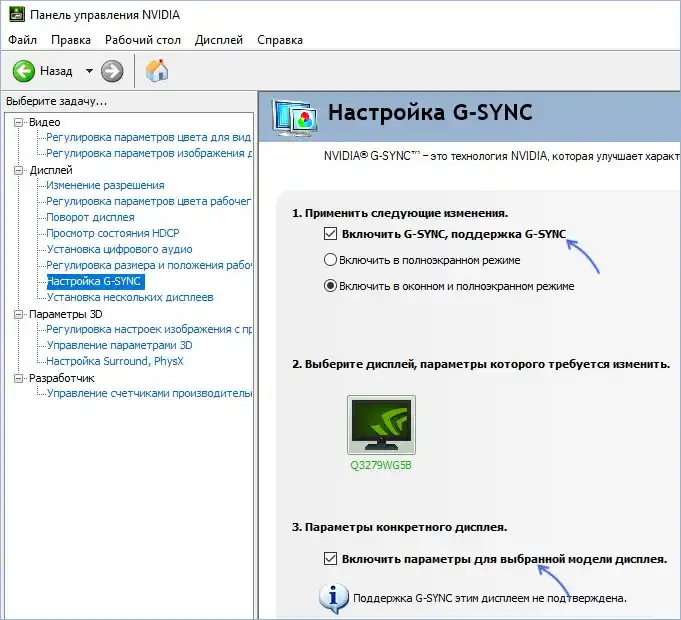The height and width of the screenshot is (620, 681).
Task: Select 'Включить в полноэкранном режиме' radio button
Action: pos(330,260)
